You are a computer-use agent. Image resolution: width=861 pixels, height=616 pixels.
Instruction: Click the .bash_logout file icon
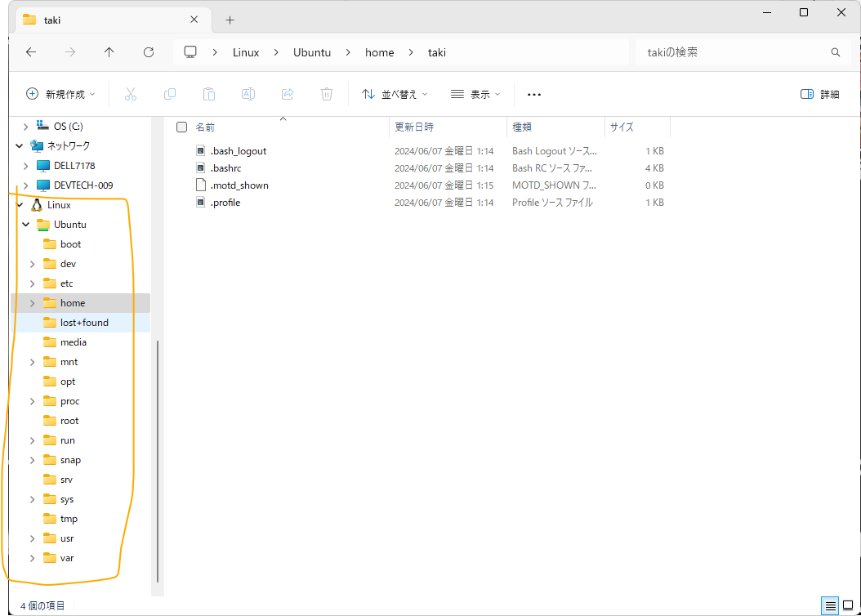(201, 150)
